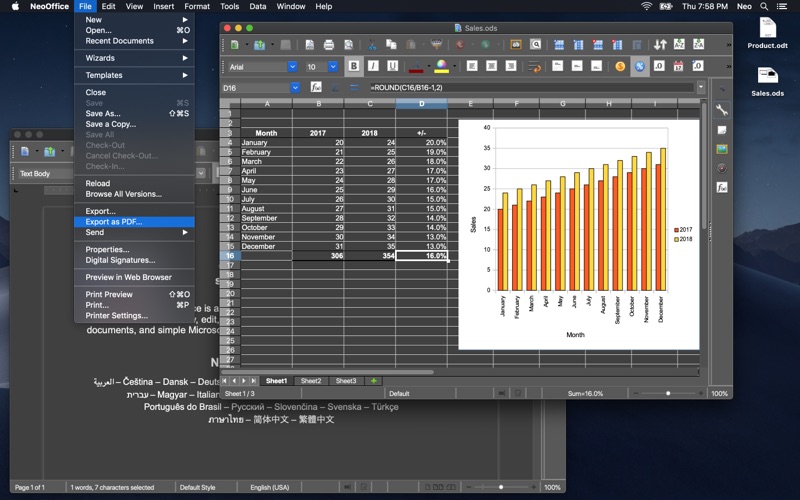Image resolution: width=800 pixels, height=500 pixels.
Task: Click the currency format coin icon
Action: (620, 67)
